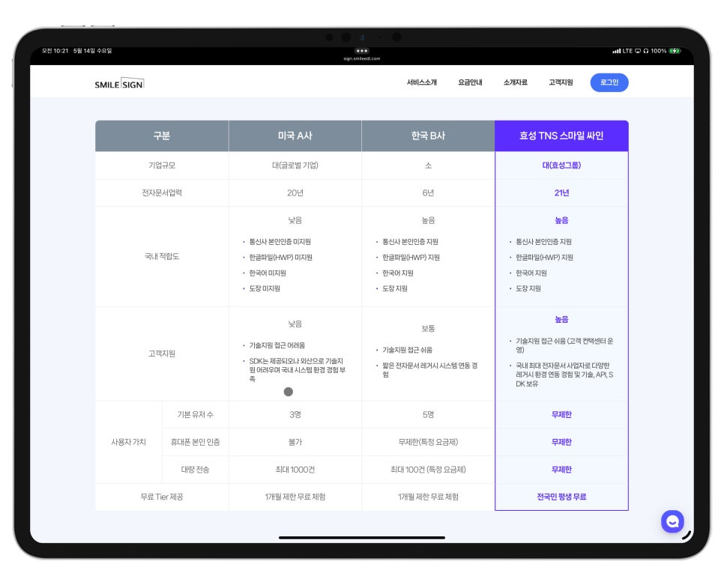
Task: Click the 기업규모 row label
Action: point(162,166)
